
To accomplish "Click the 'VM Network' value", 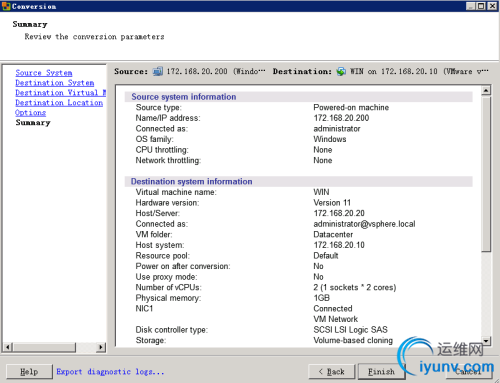I will pyautogui.click(x=335, y=319).
